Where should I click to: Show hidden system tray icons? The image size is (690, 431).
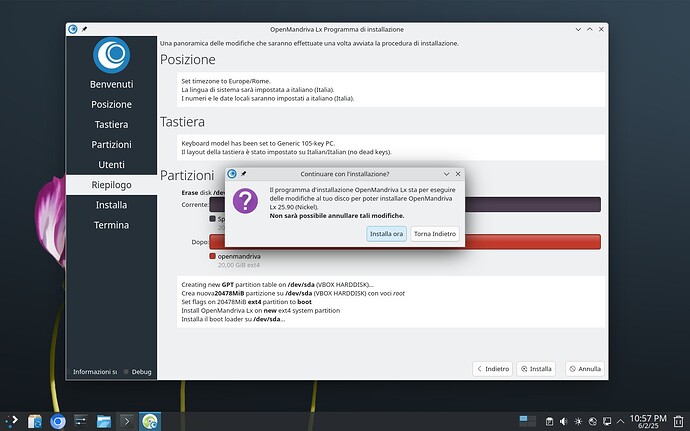(x=620, y=421)
